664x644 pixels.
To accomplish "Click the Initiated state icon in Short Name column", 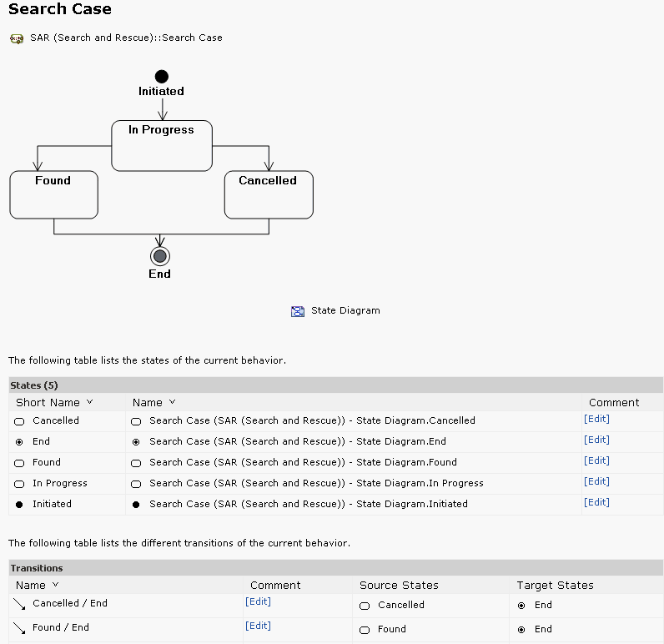I will (19, 505).
